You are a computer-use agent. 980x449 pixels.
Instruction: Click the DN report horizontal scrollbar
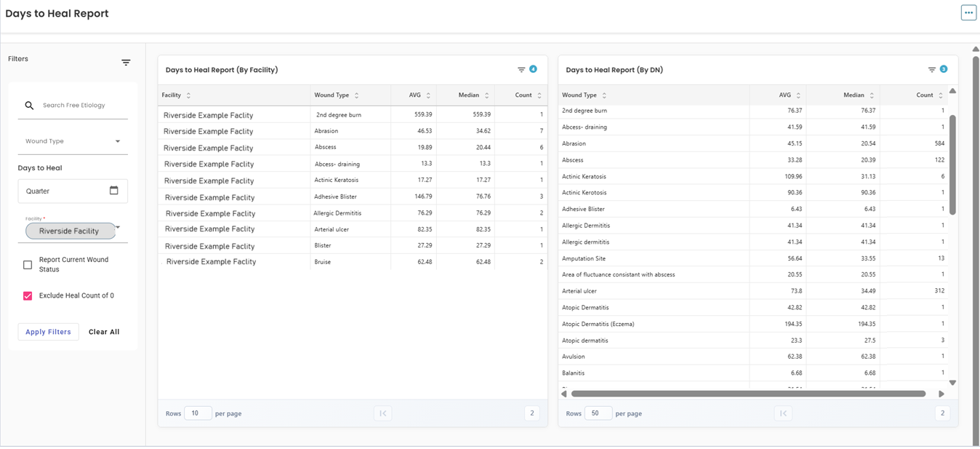(748, 394)
